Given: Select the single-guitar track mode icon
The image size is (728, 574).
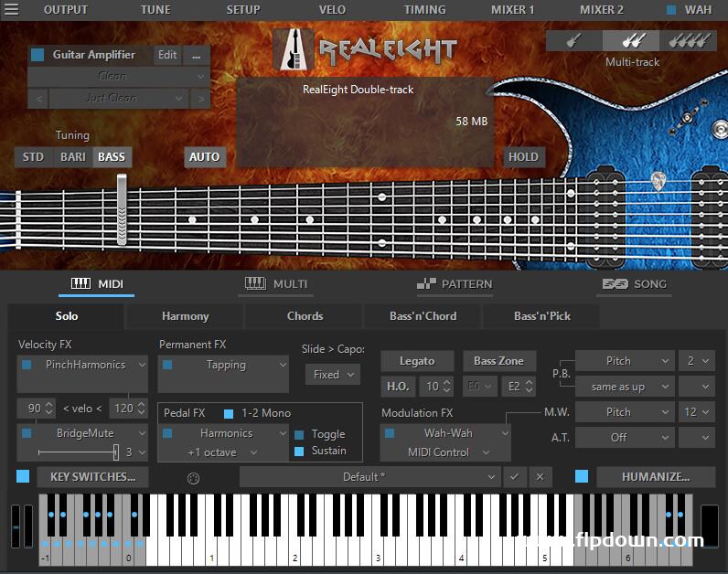Looking at the screenshot, I should coord(573,41).
